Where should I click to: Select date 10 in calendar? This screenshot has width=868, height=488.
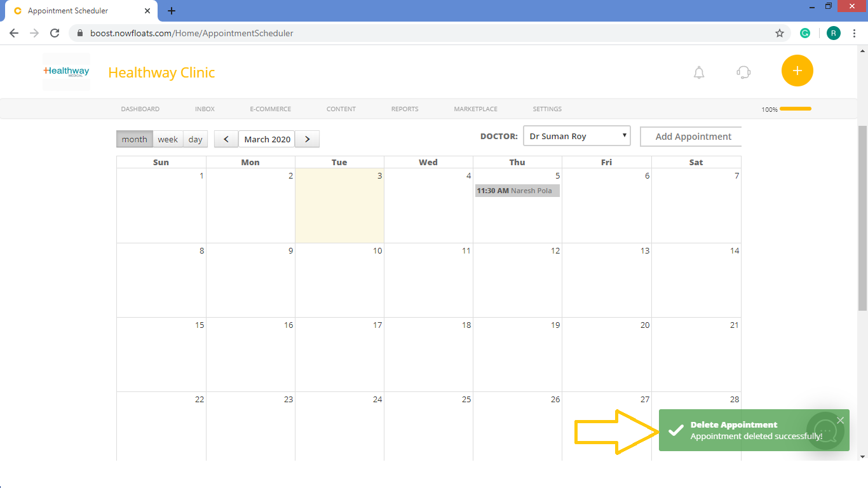tap(377, 251)
